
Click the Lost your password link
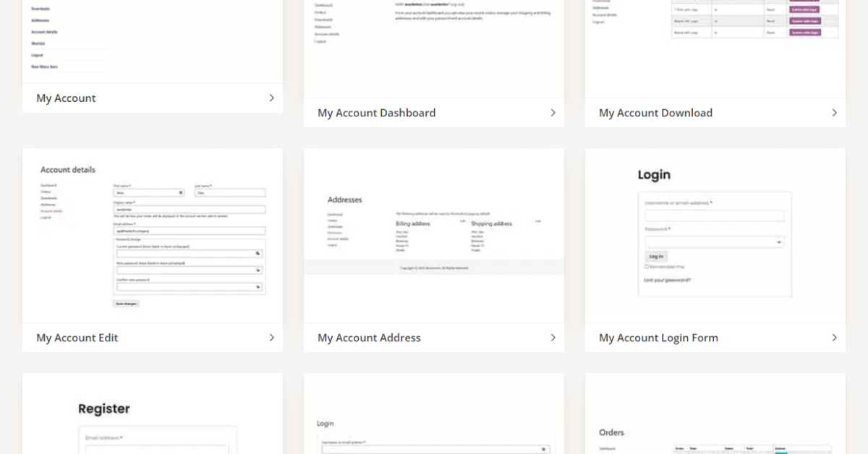click(669, 280)
